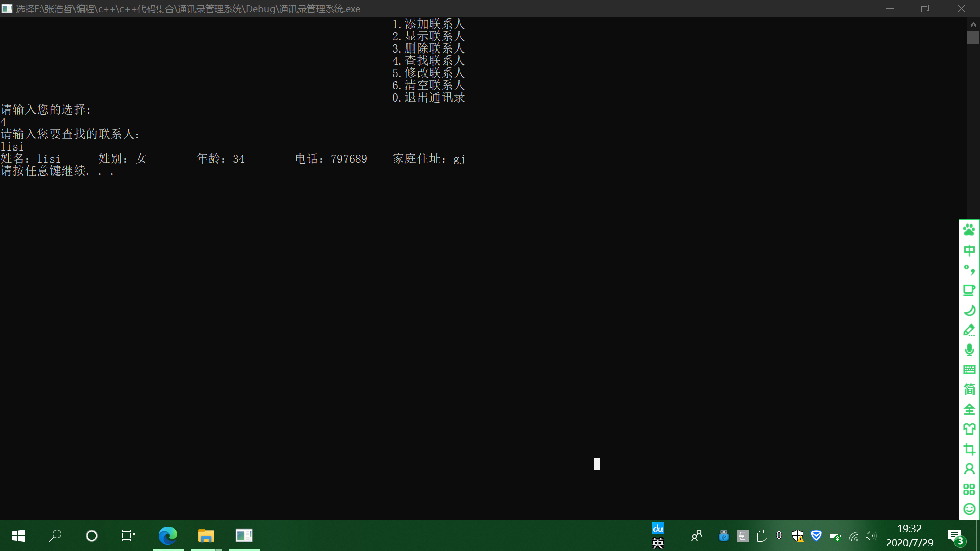980x551 pixels.
Task: Open the emoji smiley icon
Action: (969, 509)
